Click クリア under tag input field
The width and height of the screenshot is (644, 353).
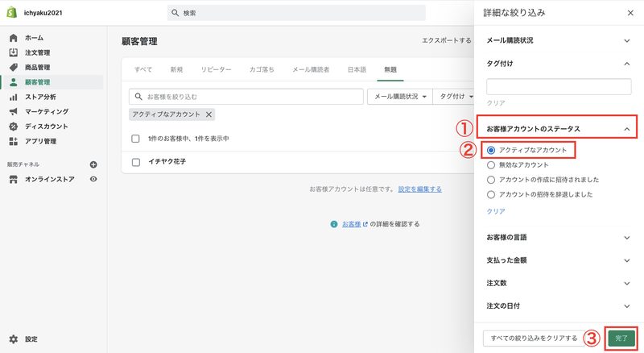496,103
